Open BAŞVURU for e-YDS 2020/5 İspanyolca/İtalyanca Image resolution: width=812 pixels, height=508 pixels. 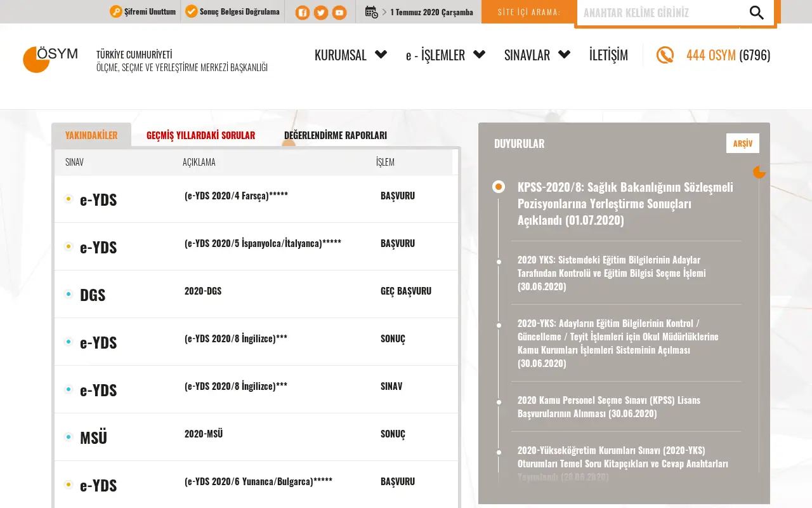coord(398,243)
